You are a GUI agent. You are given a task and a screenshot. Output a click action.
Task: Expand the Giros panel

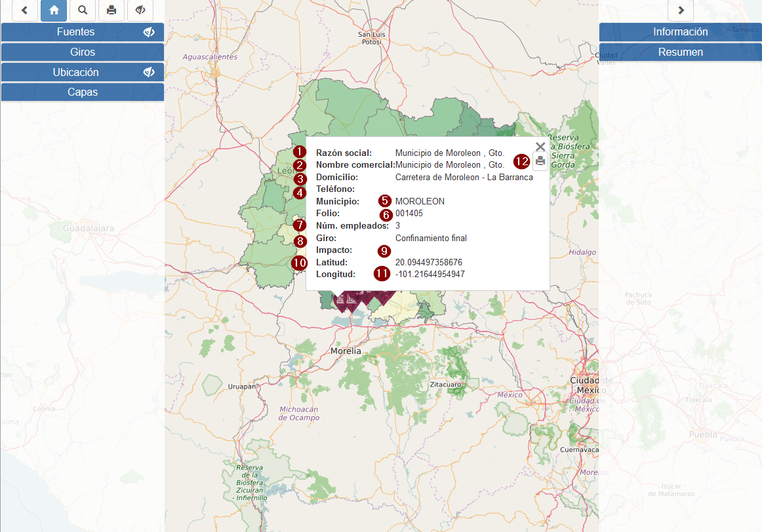point(83,52)
